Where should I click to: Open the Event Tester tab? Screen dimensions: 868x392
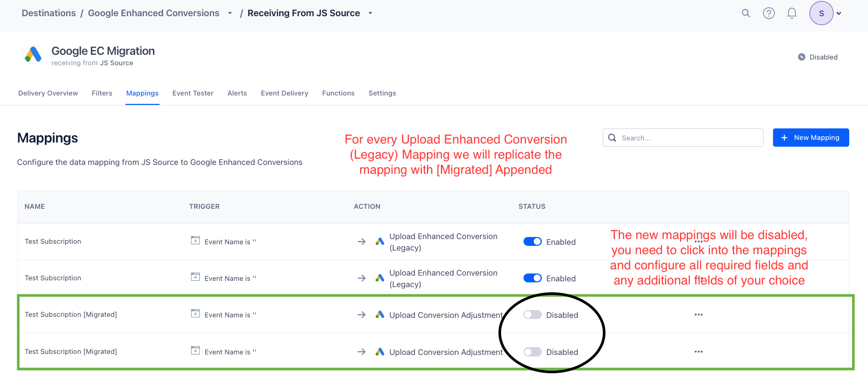click(x=193, y=93)
